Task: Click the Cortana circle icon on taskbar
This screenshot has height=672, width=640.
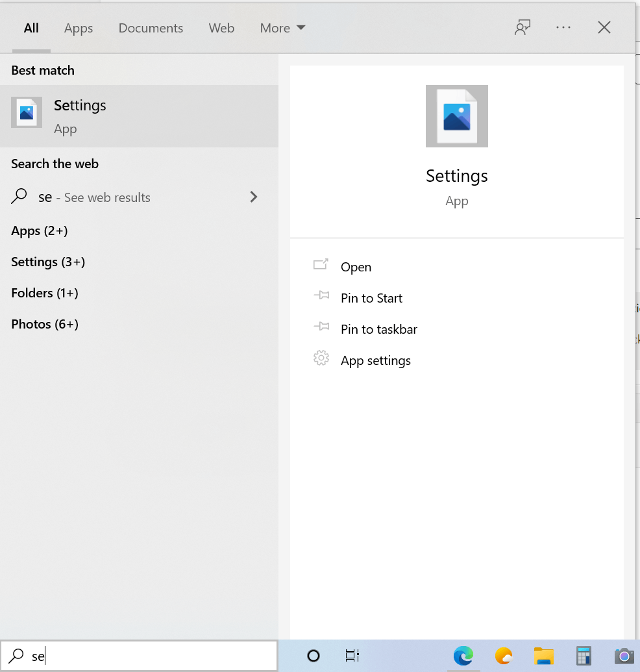Action: point(314,656)
